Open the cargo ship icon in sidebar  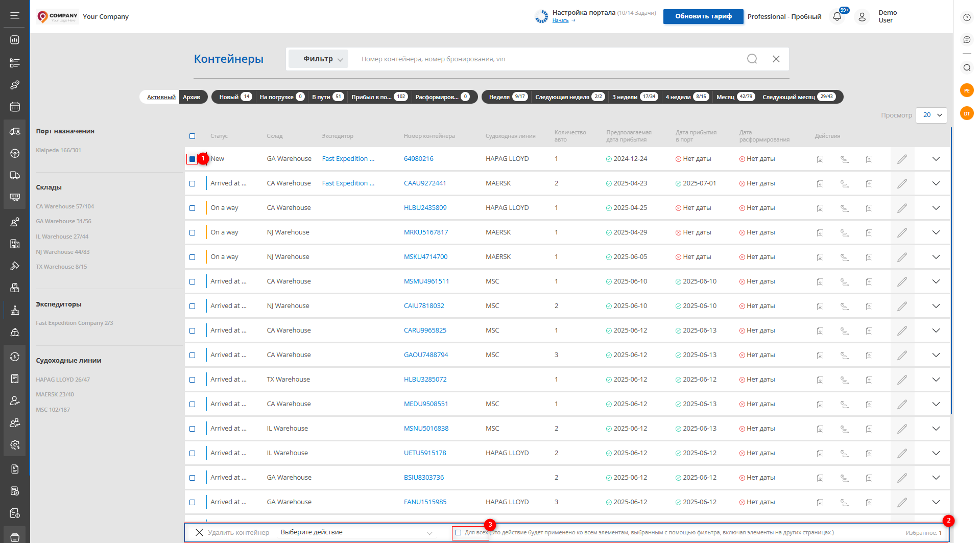coord(15,332)
